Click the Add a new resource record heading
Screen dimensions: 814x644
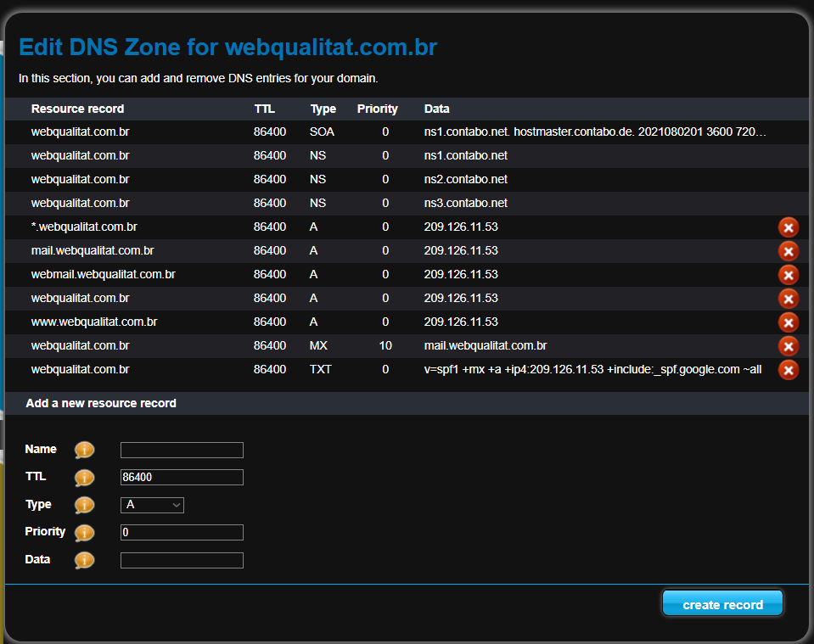pos(101,404)
